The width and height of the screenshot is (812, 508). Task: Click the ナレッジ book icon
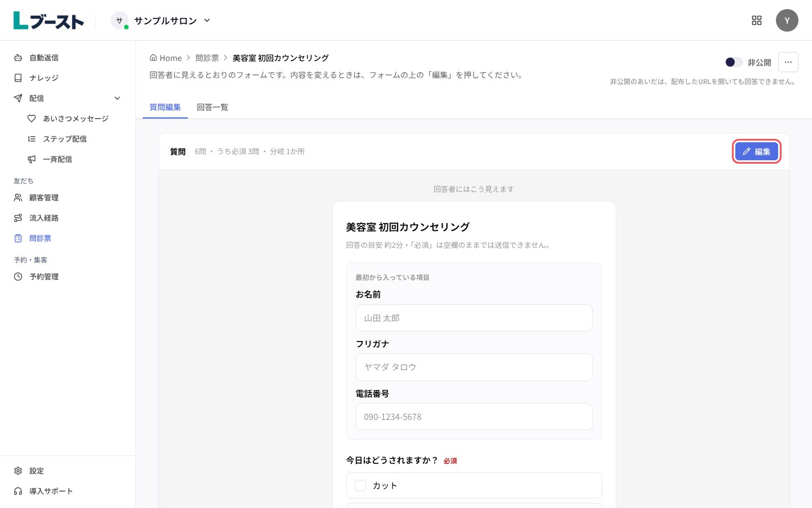pos(18,78)
